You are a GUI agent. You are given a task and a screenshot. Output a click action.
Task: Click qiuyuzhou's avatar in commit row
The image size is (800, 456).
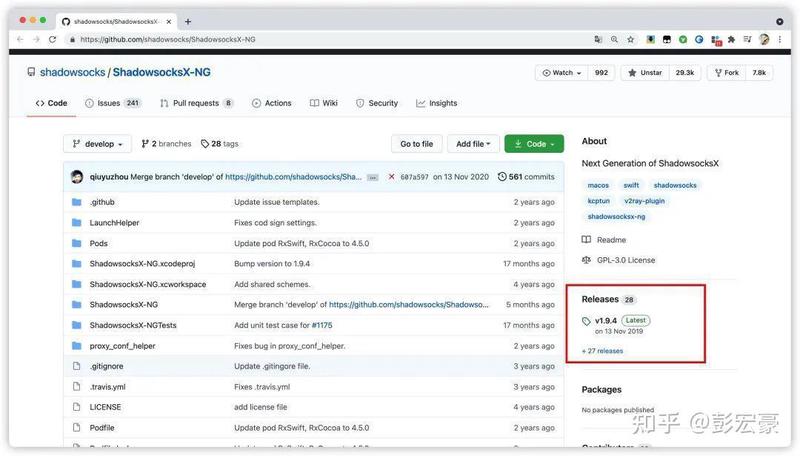coord(77,177)
